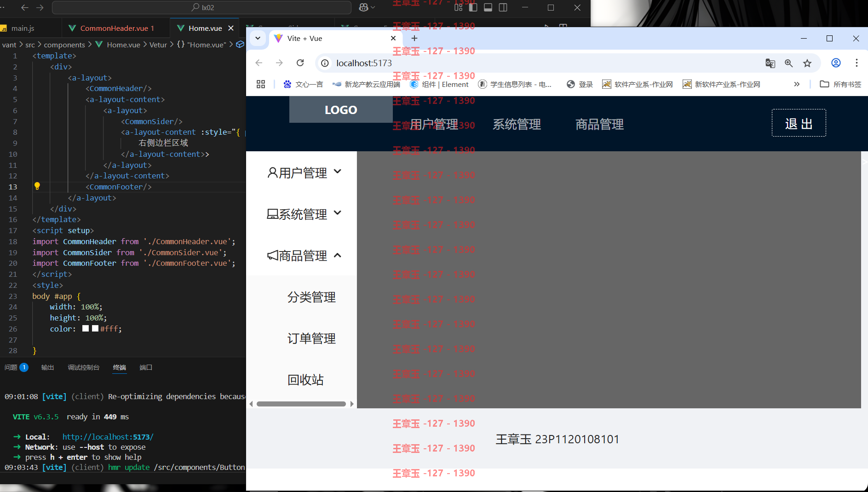Image resolution: width=868 pixels, height=492 pixels.
Task: Open the 文心一言 bookmark
Action: 303,84
